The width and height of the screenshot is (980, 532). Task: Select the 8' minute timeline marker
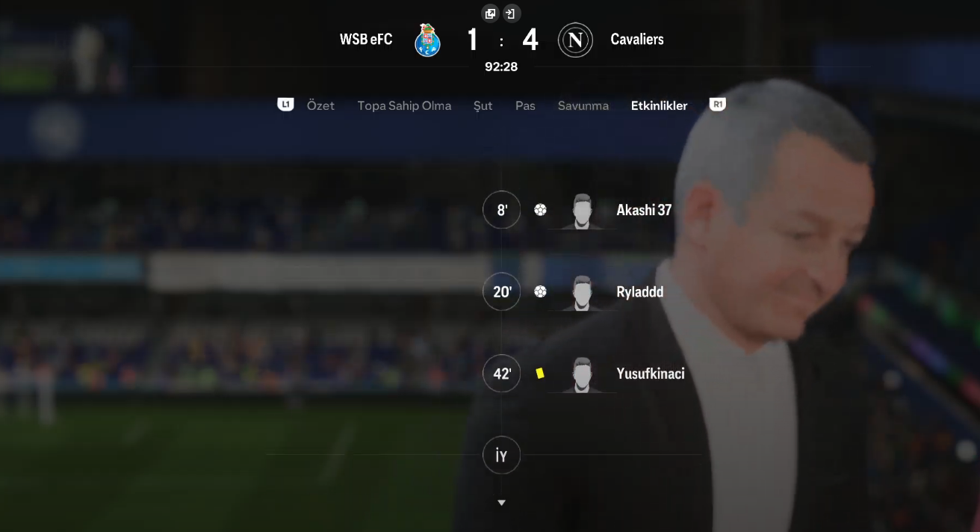pos(502,210)
